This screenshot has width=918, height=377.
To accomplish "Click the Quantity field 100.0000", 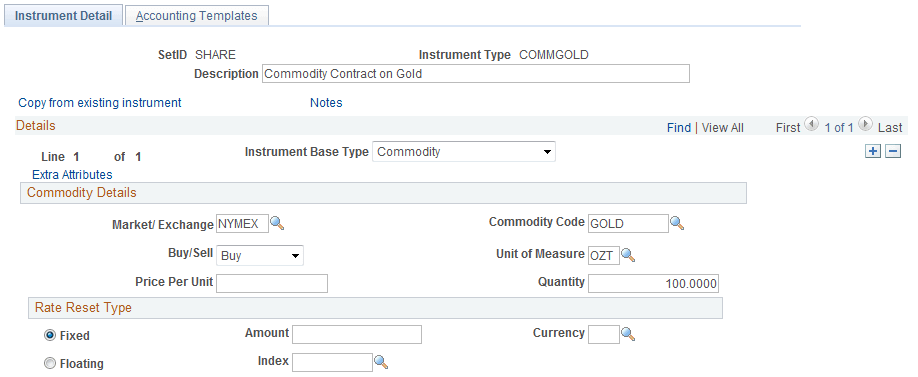I will pos(653,283).
